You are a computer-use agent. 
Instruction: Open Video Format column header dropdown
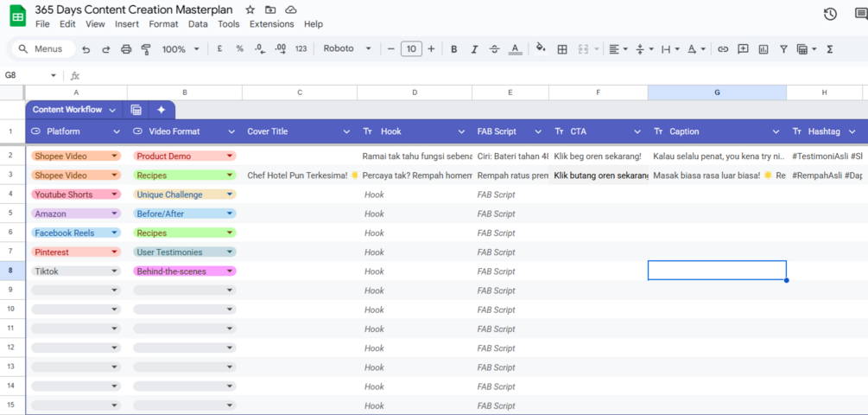tap(231, 132)
